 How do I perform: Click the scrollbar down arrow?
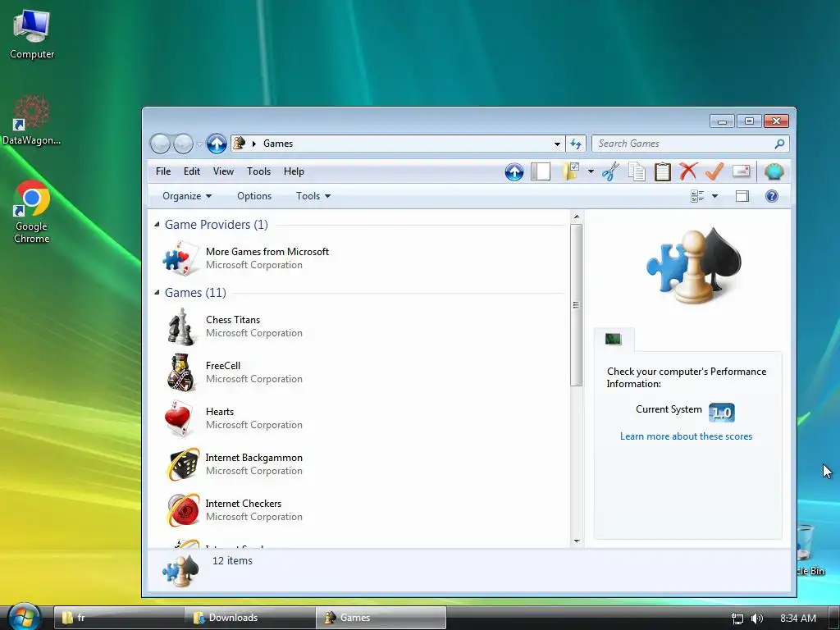[577, 541]
